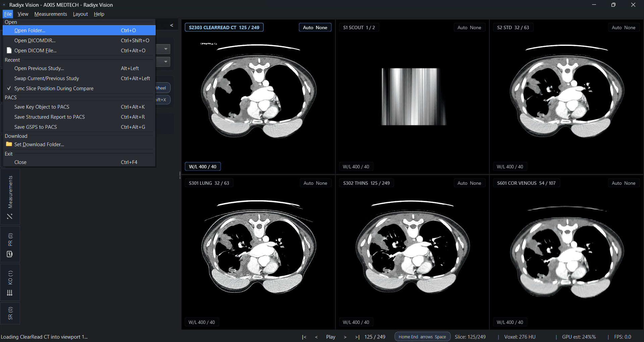The image size is (644, 342).
Task: Select the S1 SCOUT 1 / 2 label
Action: coord(359,27)
